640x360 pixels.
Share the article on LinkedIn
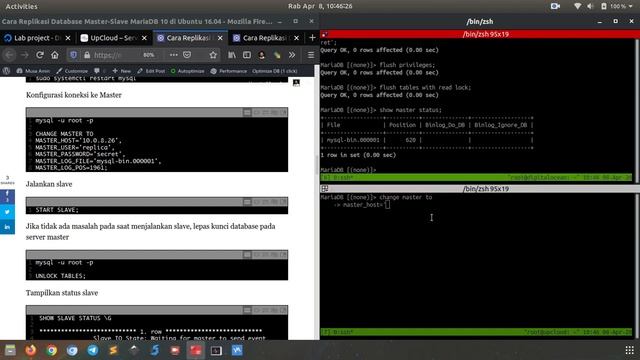pyautogui.click(x=7, y=227)
